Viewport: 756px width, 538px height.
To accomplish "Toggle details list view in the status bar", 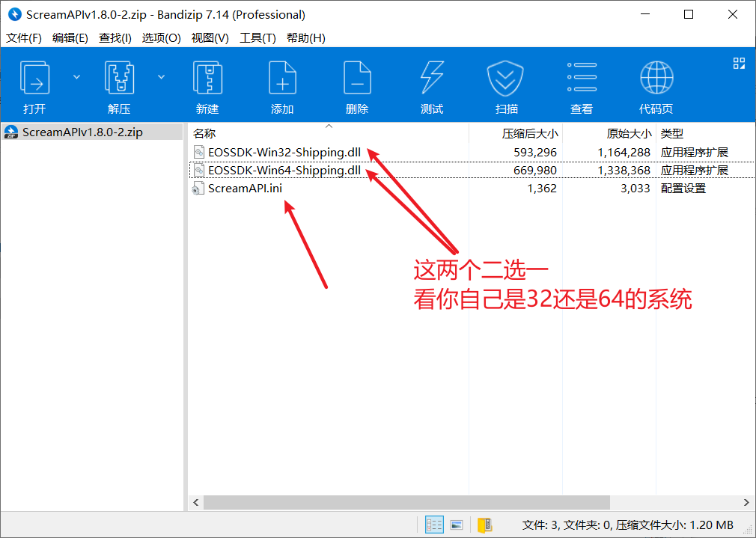I will (433, 525).
